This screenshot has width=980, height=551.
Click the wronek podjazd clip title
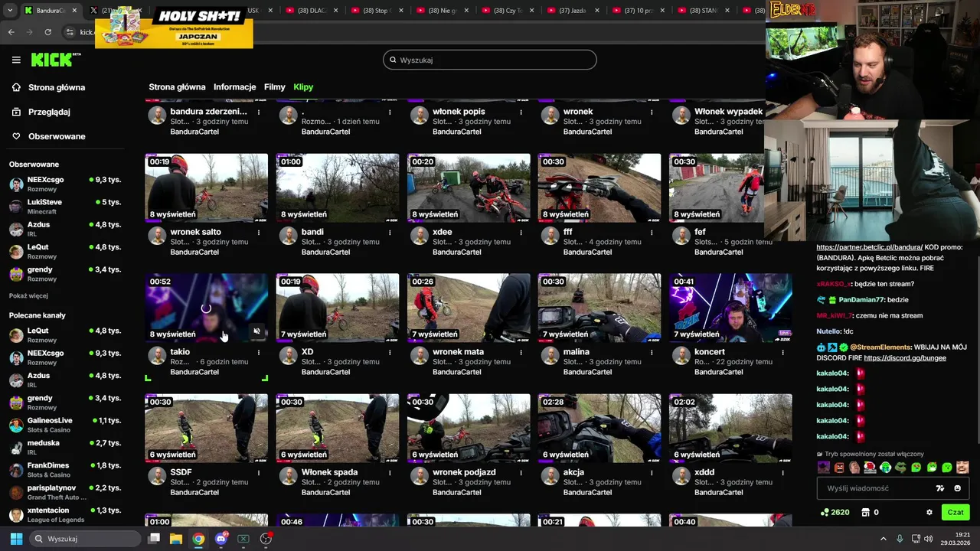pos(464,472)
